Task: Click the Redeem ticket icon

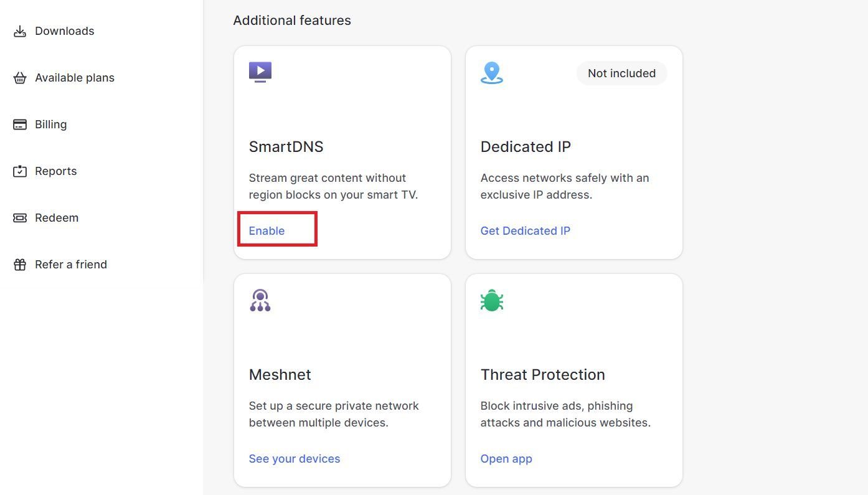Action: (20, 218)
